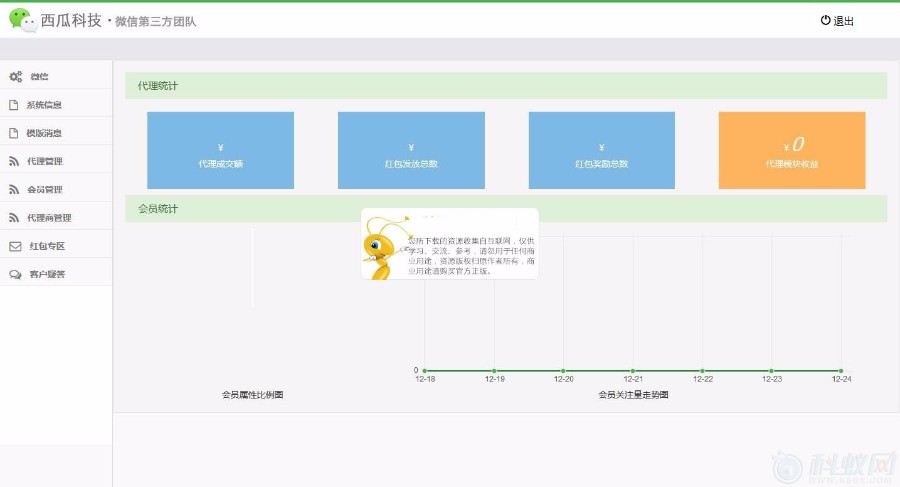900x487 pixels.
Task: Click the 西瓜科技 brand title
Action: pyautogui.click(x=71, y=21)
